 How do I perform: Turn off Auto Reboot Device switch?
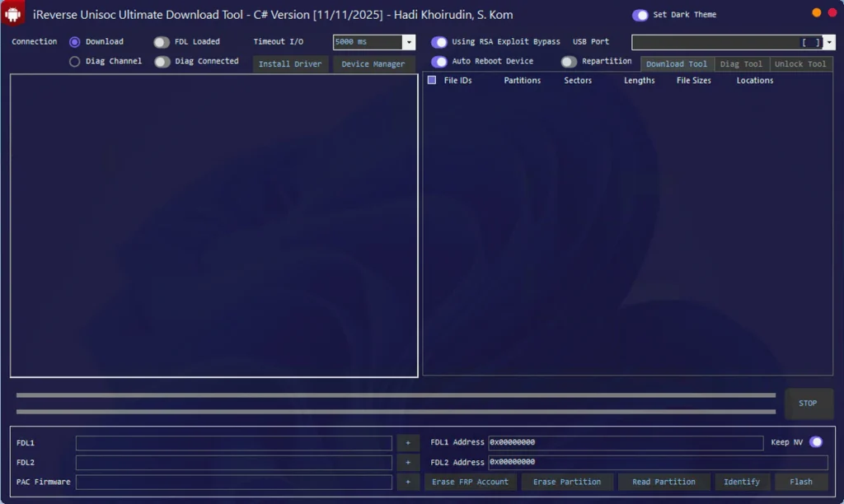(x=439, y=62)
